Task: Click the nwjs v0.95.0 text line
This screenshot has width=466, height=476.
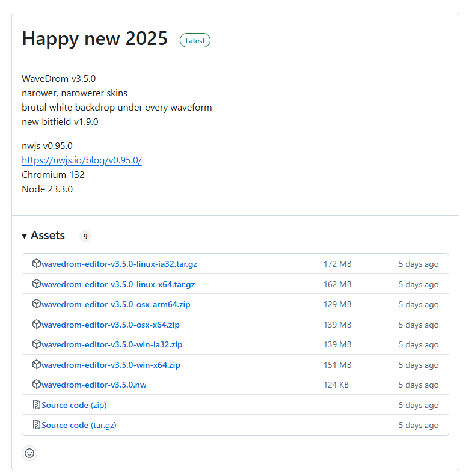Action: coord(47,146)
